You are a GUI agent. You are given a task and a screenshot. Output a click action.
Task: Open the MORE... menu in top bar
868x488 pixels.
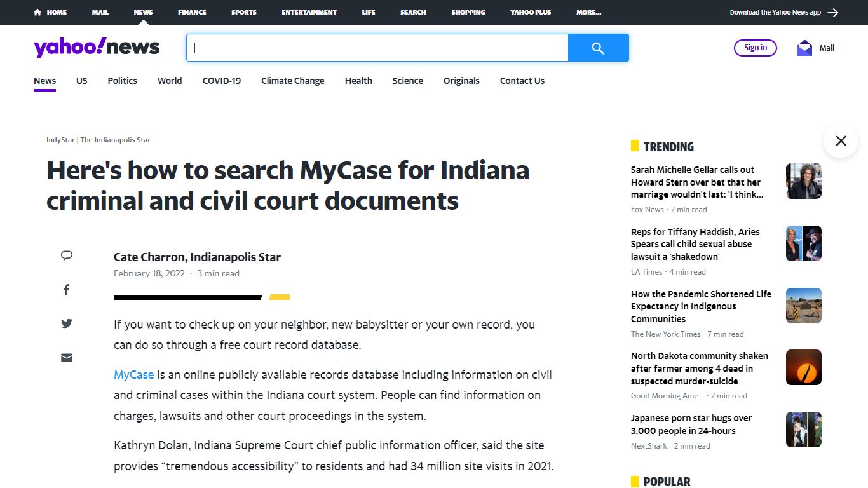[x=588, y=12]
